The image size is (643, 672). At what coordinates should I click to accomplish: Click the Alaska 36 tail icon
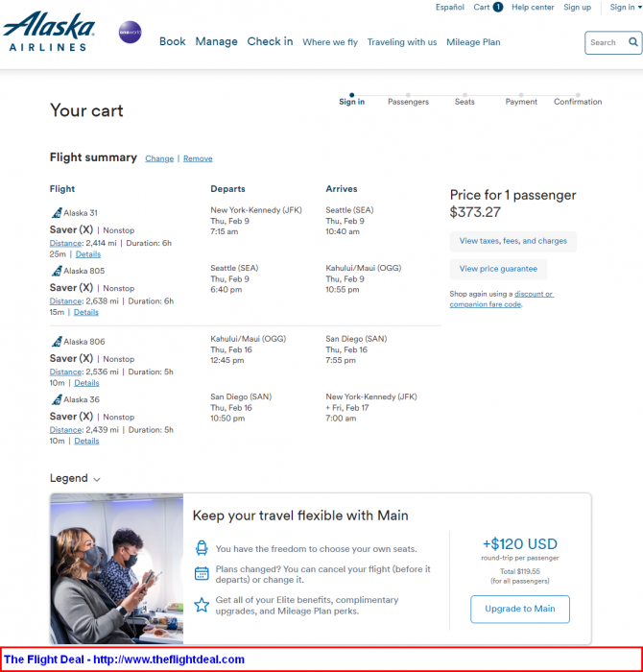pyautogui.click(x=57, y=399)
